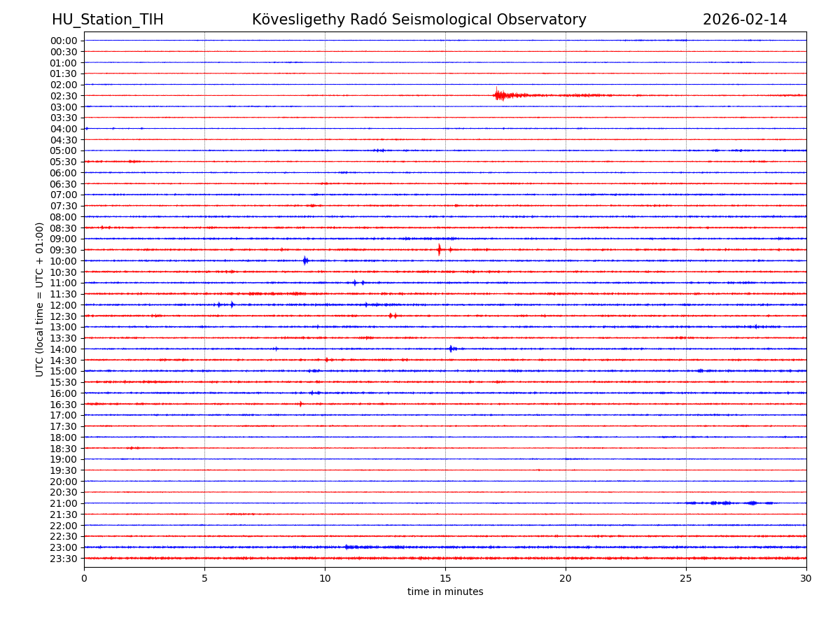Click the HU_Station_TIH station label
This screenshot has width=840, height=630.
[x=107, y=20]
